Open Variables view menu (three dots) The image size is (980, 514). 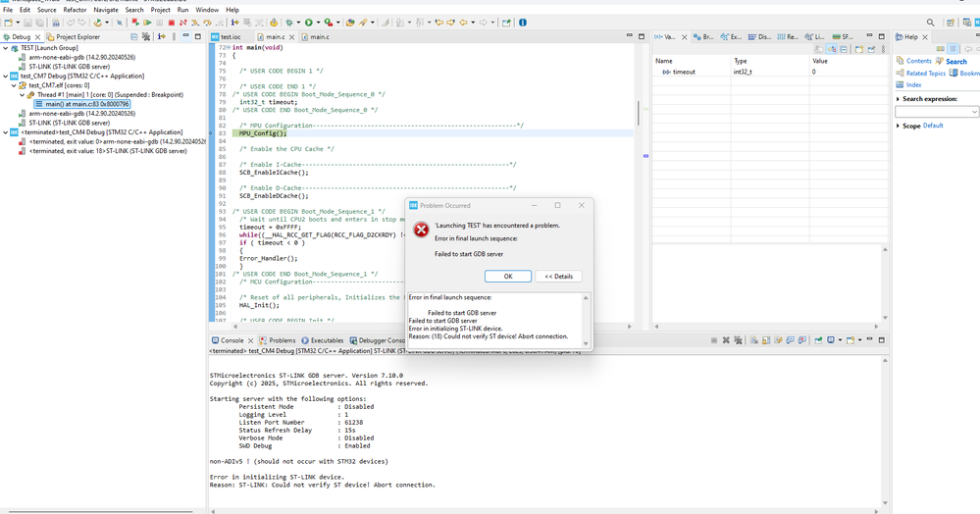coord(883,49)
